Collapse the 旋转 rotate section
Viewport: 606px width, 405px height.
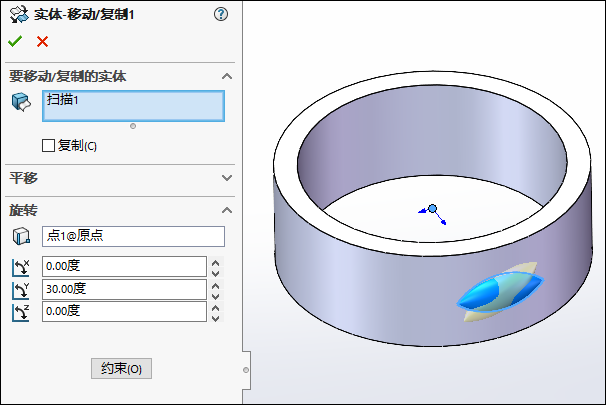tap(227, 210)
